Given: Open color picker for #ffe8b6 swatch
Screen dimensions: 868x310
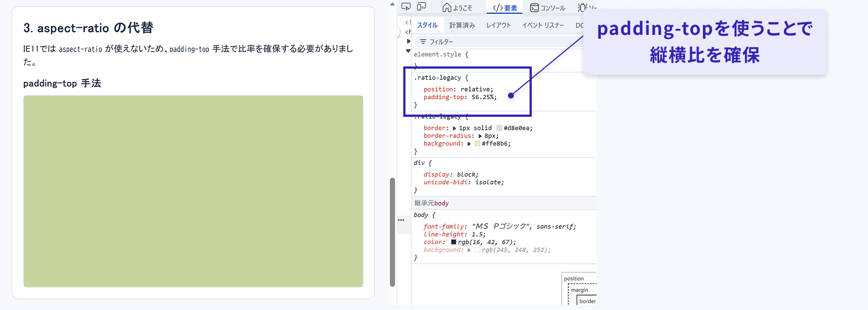Looking at the screenshot, I should (477, 144).
